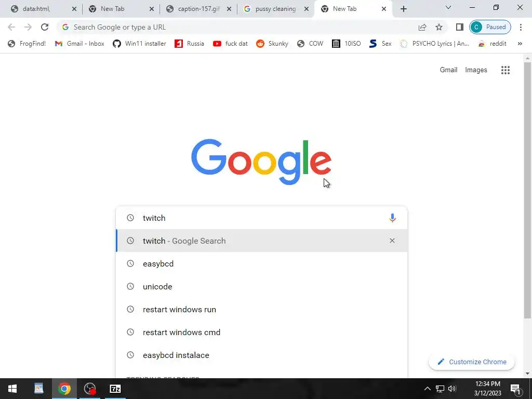Open the side panel icon
532x399 pixels.
click(x=460, y=27)
